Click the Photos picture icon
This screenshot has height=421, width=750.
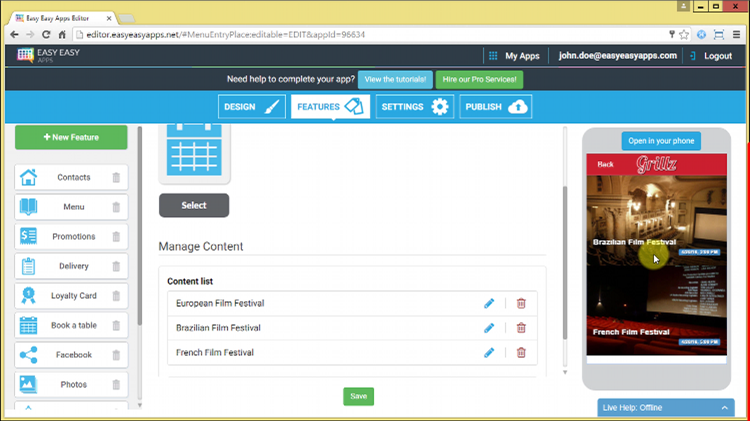click(28, 384)
